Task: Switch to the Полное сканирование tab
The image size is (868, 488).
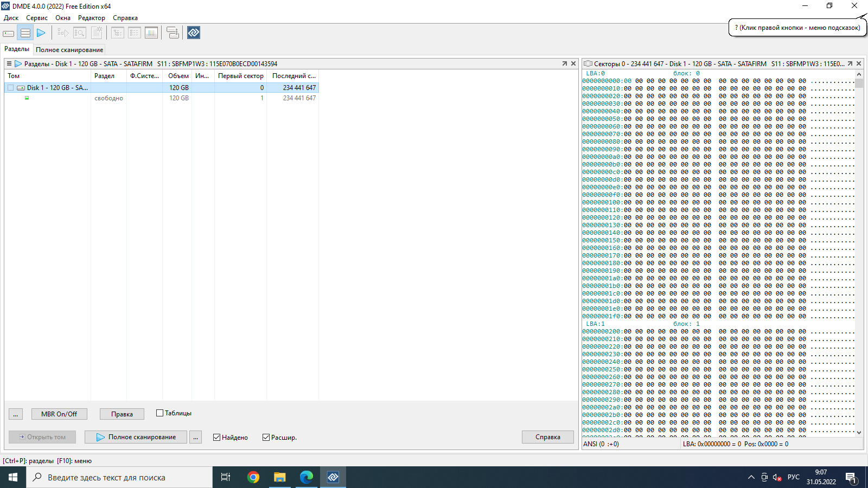Action: coord(69,50)
